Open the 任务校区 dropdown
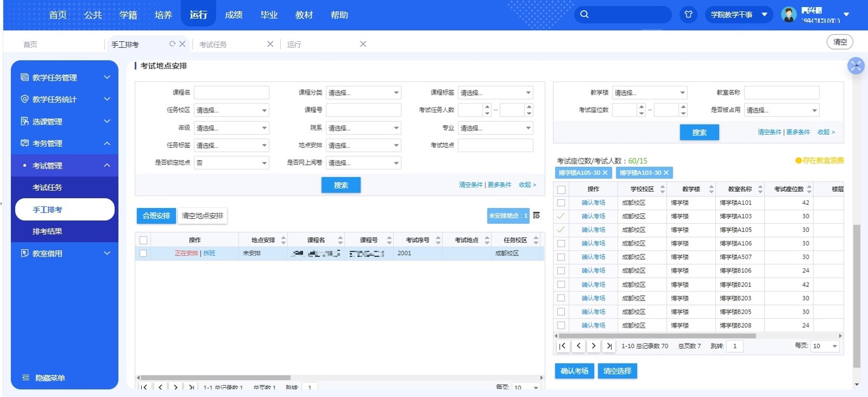 click(x=232, y=110)
